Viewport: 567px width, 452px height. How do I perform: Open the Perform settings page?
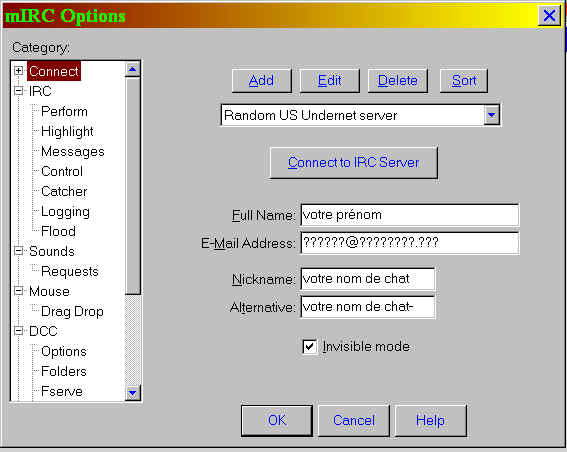(64, 111)
